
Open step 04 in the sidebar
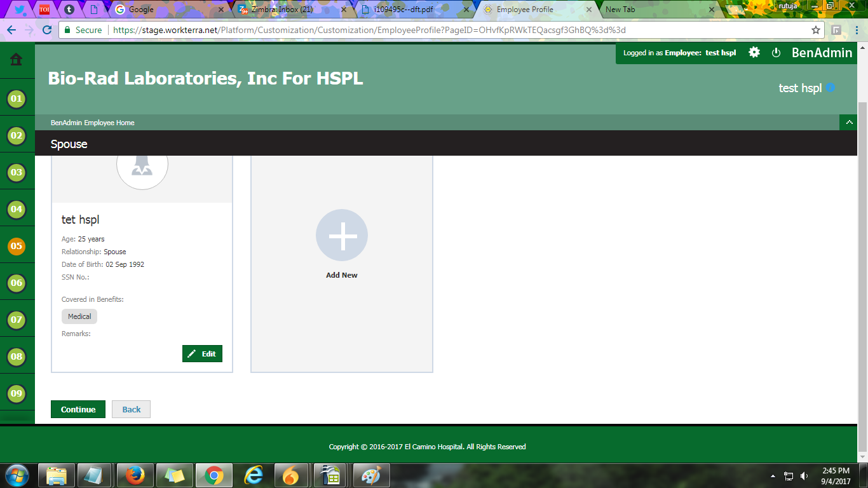17,209
